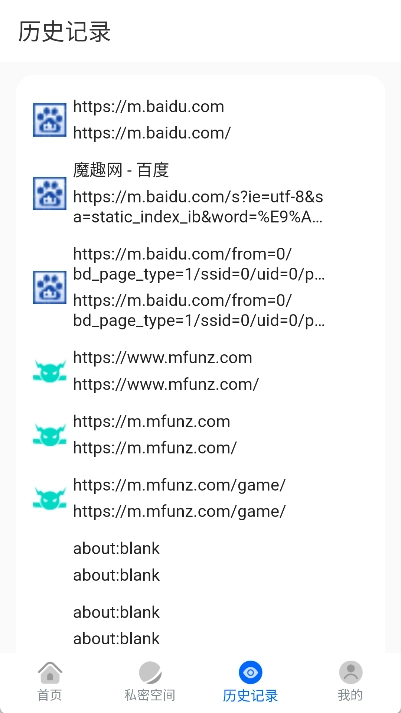Select the 历史记录 eye icon
Viewport: 401px width, 713px height.
click(251, 673)
